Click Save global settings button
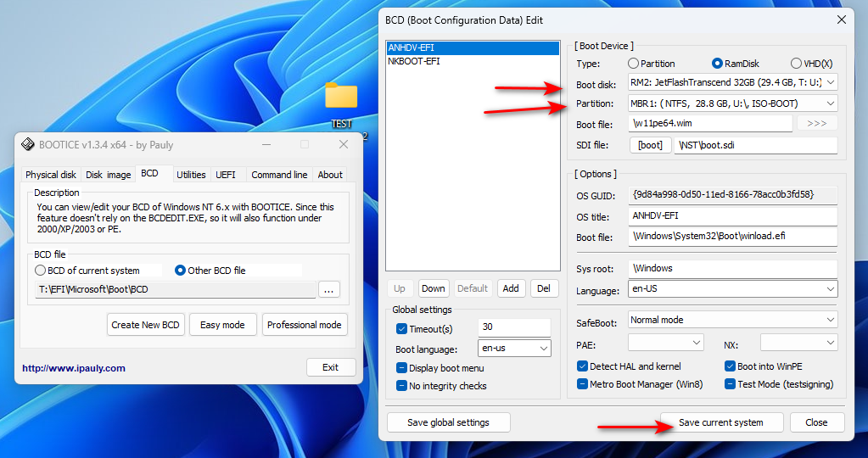 [448, 422]
